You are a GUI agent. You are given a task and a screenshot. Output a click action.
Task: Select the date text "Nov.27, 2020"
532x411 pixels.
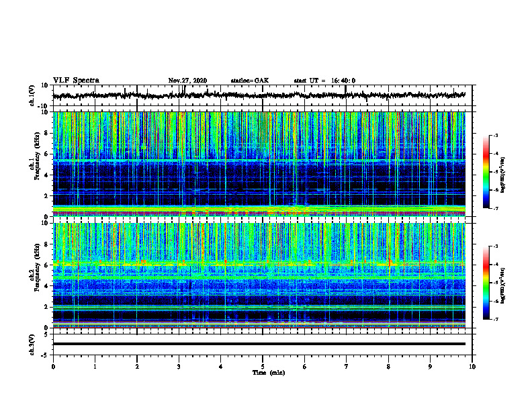pos(187,81)
